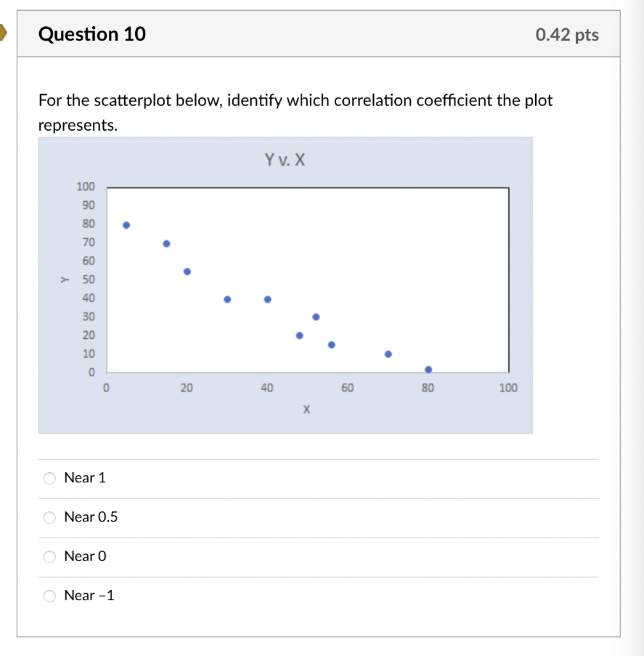Click the top-left data point near Y 80

point(126,225)
